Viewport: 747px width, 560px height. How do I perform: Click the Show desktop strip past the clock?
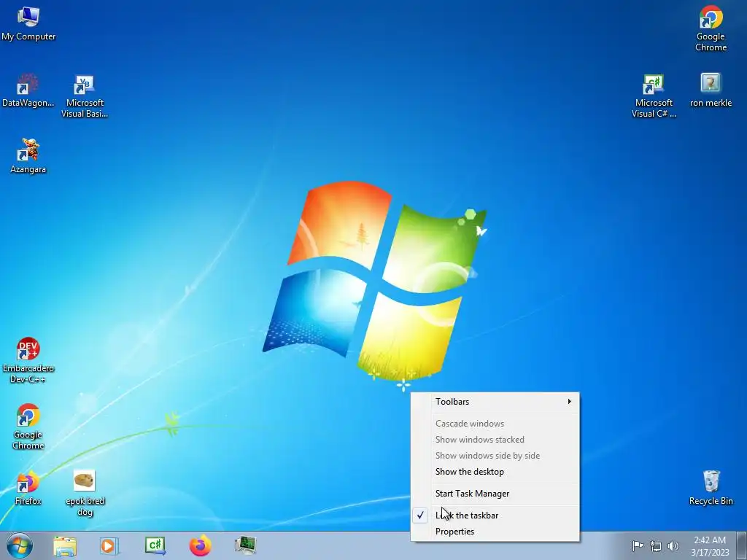(742, 545)
